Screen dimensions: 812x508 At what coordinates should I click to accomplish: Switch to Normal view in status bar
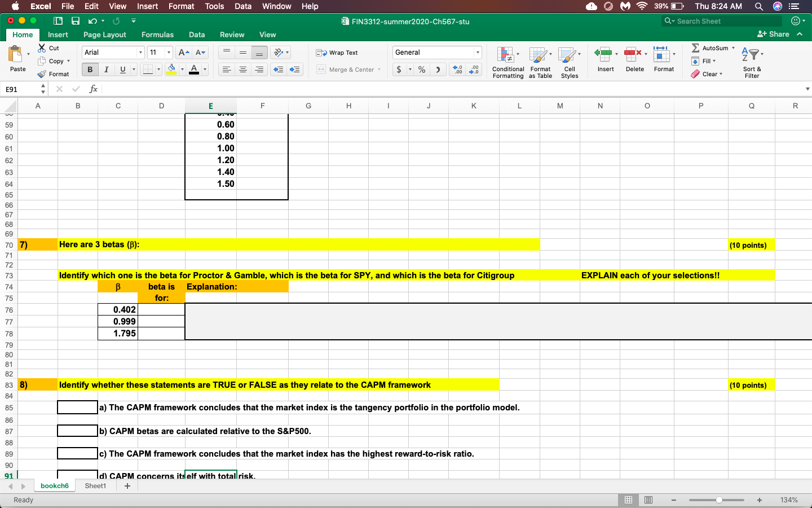pyautogui.click(x=628, y=500)
